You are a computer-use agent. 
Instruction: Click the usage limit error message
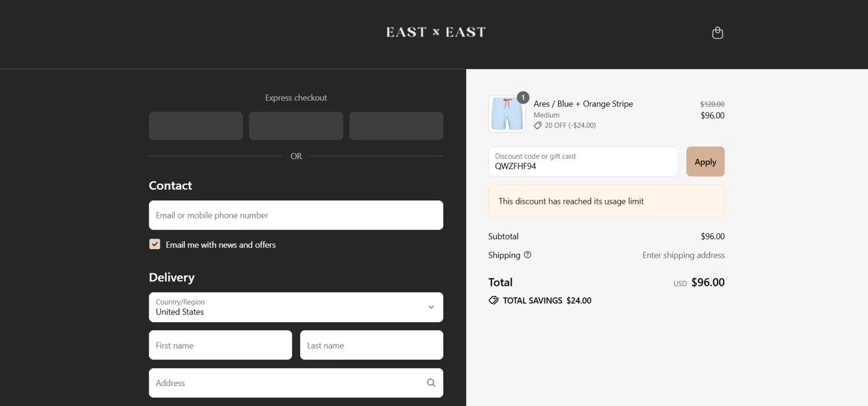point(606,201)
